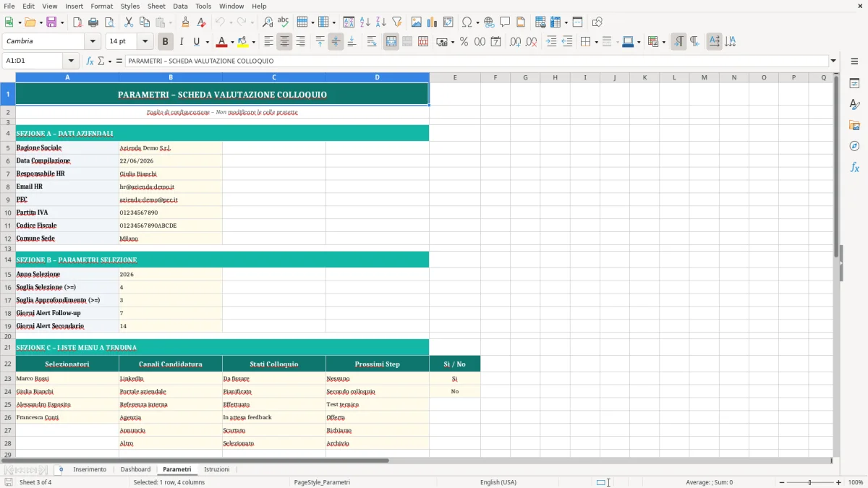
Task: Open the background color dropdown arrow
Action: 253,42
